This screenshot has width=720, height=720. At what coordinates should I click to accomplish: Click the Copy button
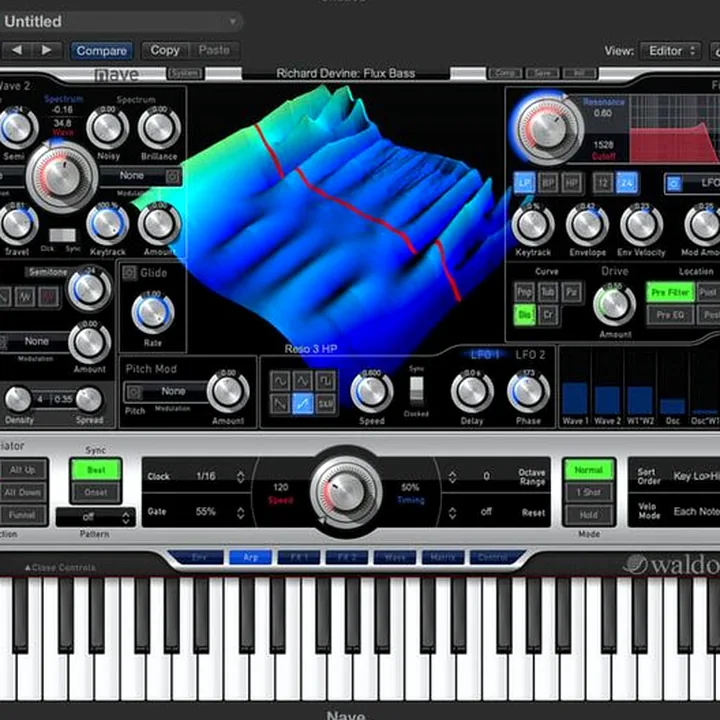[165, 50]
